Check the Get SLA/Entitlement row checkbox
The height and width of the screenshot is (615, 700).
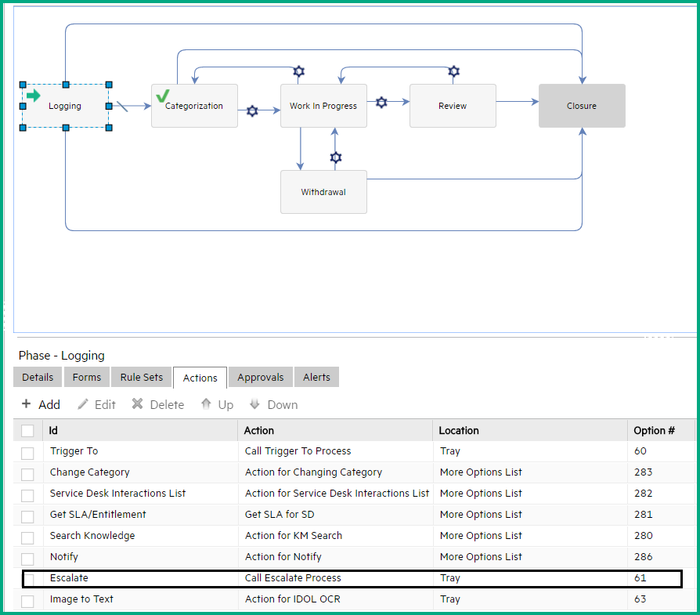point(27,517)
